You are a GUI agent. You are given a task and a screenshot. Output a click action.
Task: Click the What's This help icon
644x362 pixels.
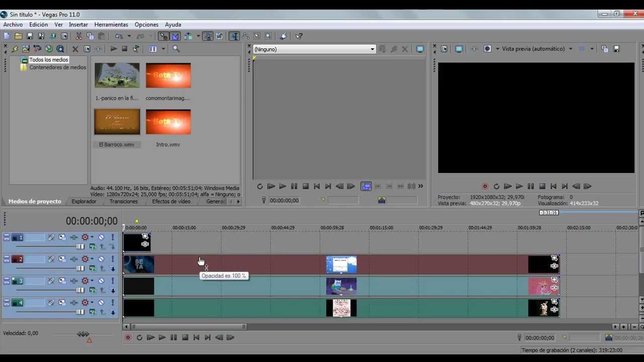[x=299, y=36]
